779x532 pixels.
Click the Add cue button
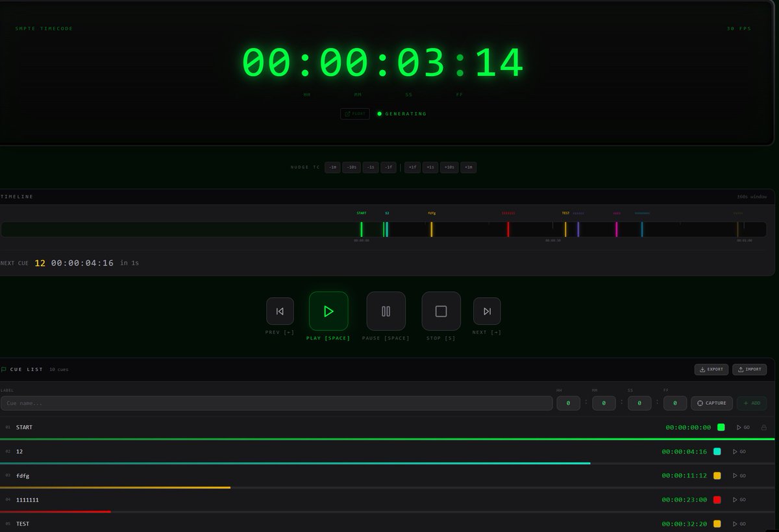click(x=752, y=403)
